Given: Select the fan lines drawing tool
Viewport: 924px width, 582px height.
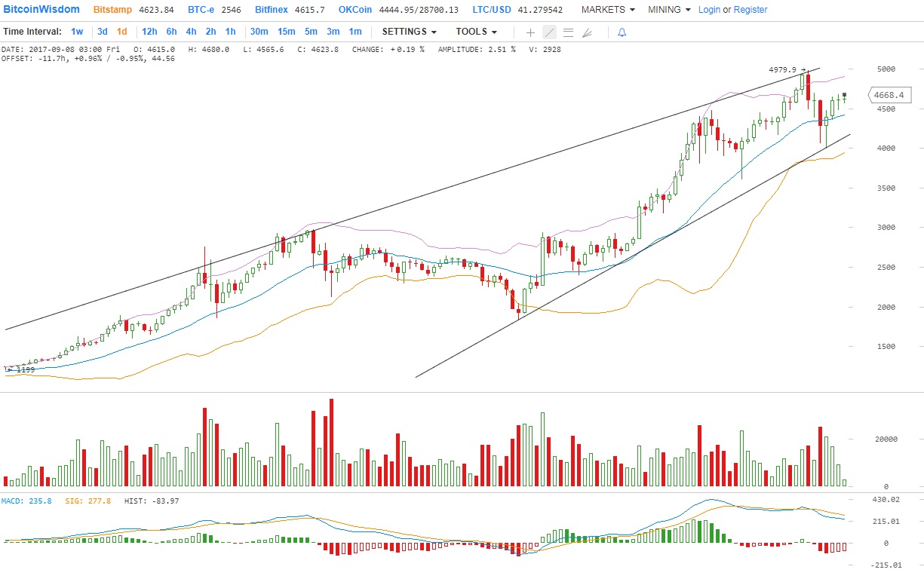Looking at the screenshot, I should pos(587,32).
